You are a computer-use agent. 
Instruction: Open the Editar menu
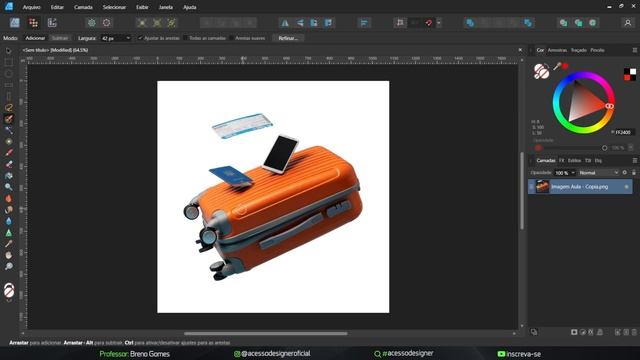tap(57, 7)
